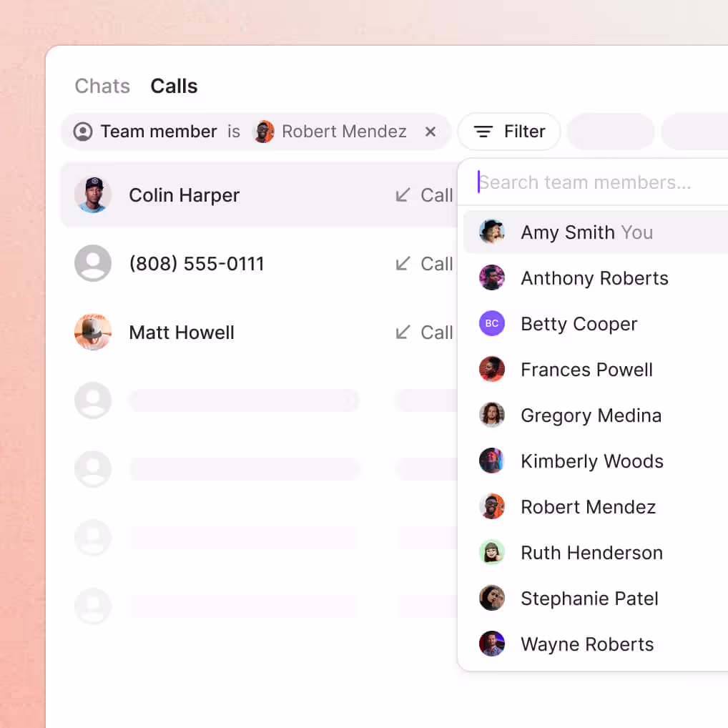Open the Colin Harper call entry
Viewport: 728px width, 728px height.
(x=259, y=195)
